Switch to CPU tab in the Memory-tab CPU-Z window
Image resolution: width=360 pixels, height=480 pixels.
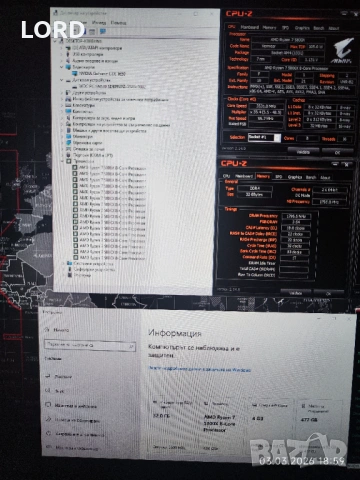click(x=227, y=176)
